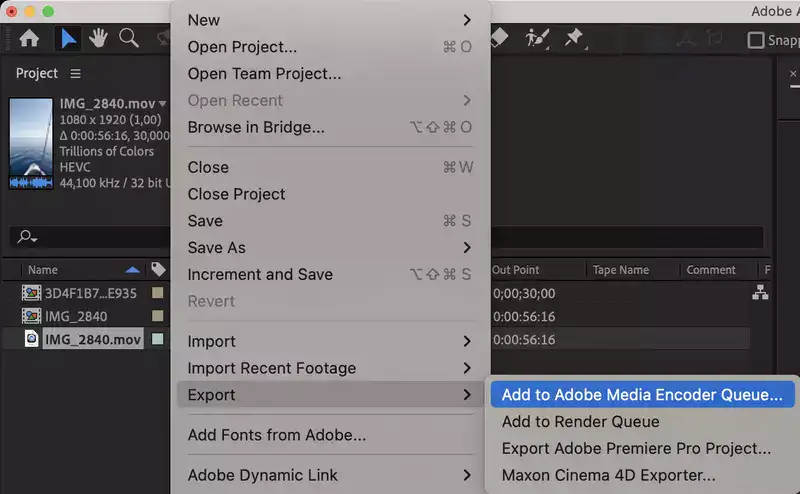
Task: Click the Home icon in toolbar
Action: click(x=29, y=38)
